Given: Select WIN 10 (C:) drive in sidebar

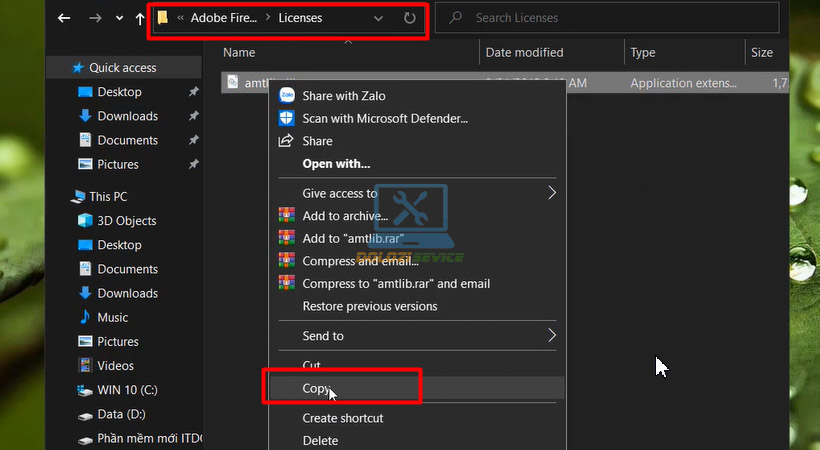Looking at the screenshot, I should [x=126, y=390].
